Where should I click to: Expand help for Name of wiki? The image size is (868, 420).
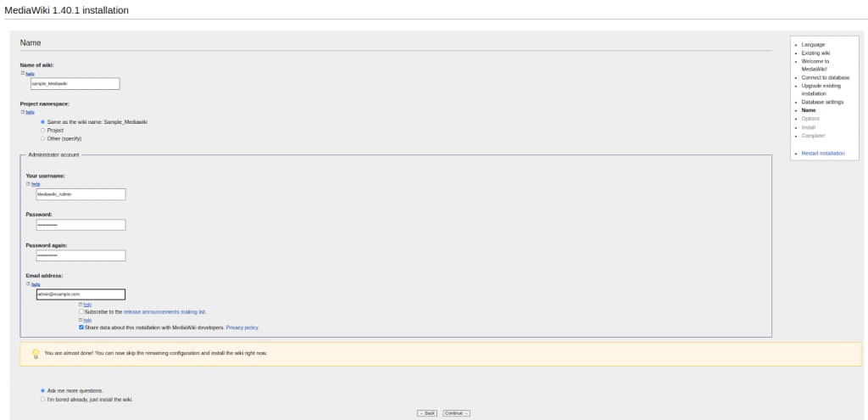(x=30, y=73)
